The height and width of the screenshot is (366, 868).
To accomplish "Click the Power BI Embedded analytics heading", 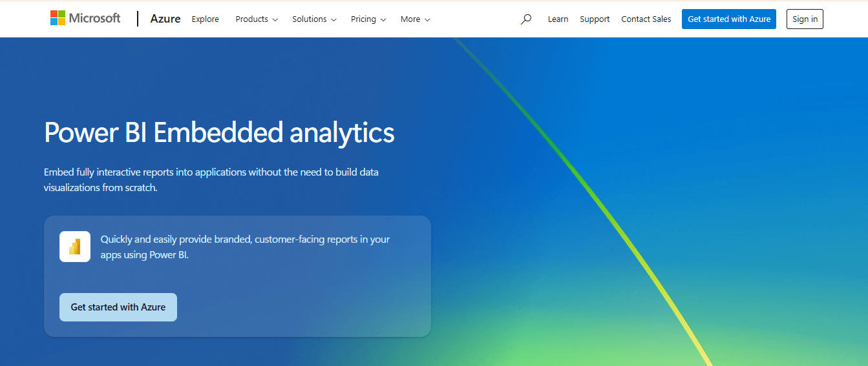I will (219, 132).
